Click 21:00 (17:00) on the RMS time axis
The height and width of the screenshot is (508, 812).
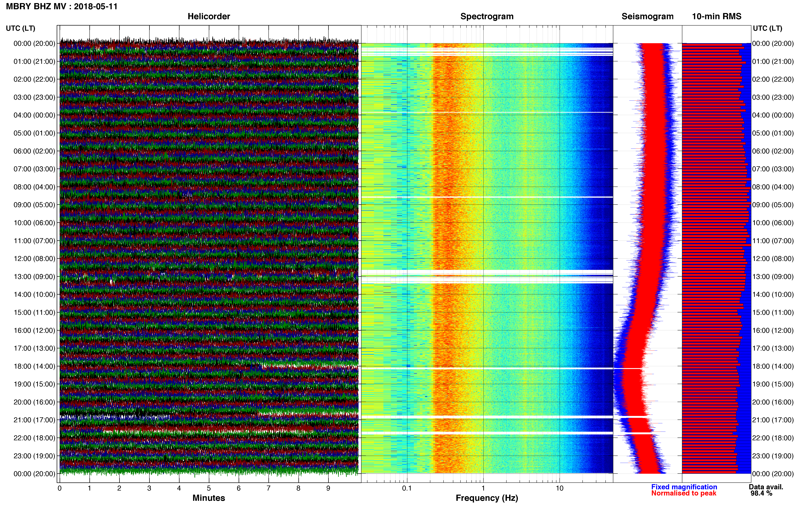pos(773,420)
